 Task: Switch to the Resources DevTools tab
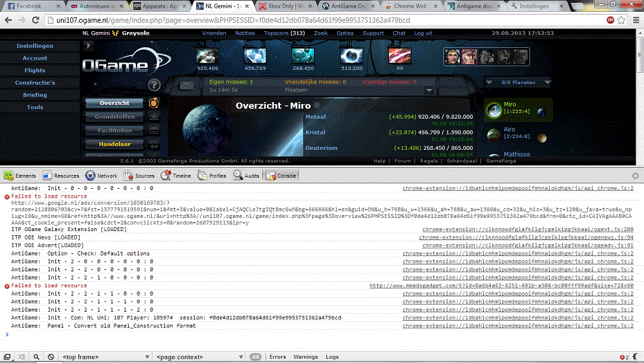click(x=61, y=176)
